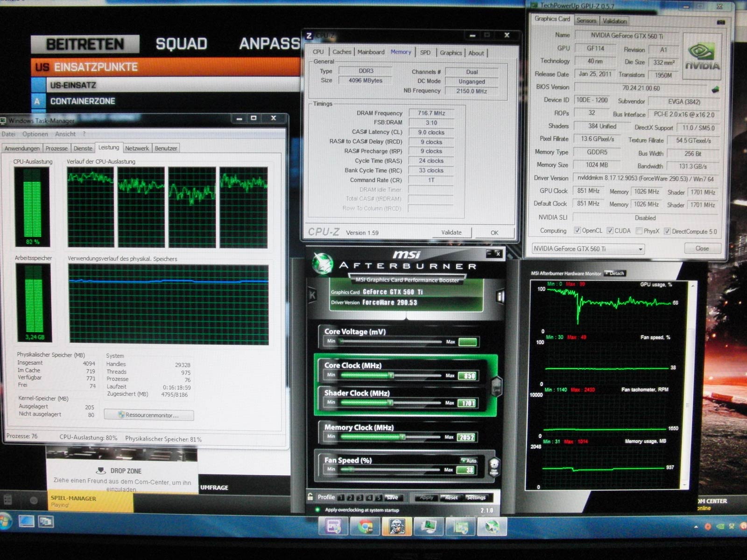
Task: Switch to Sensors tab in GPU-Z
Action: click(x=586, y=21)
